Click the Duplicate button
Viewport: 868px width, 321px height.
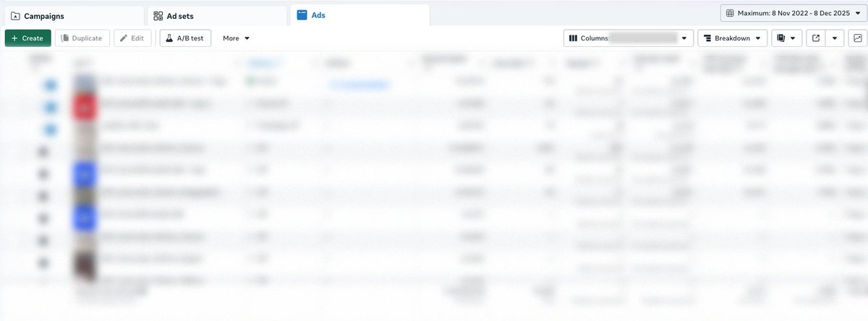pos(83,38)
